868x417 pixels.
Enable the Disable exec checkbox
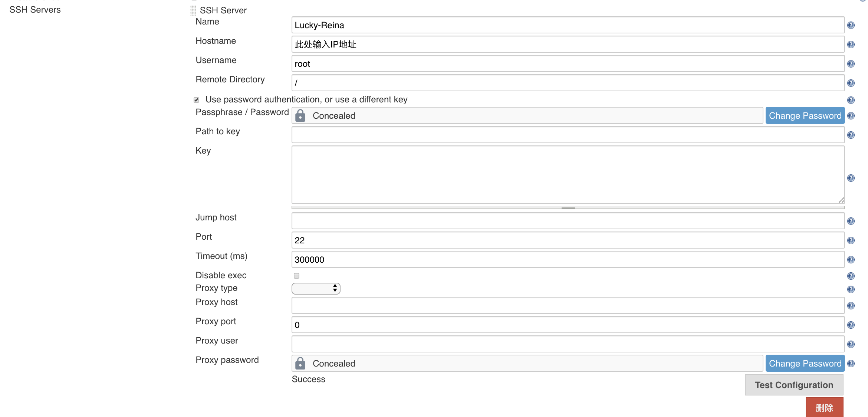[x=296, y=276]
